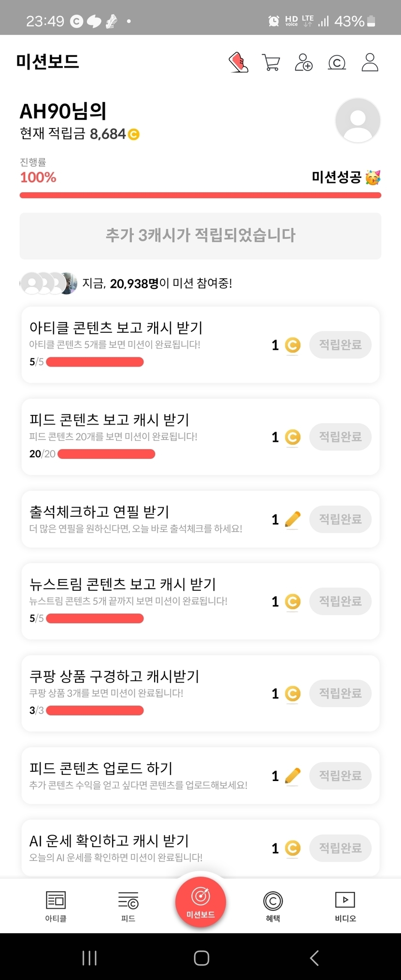Tap 적립완료 button for 쿠팡 상품 mission
This screenshot has height=980, width=401.
[340, 694]
